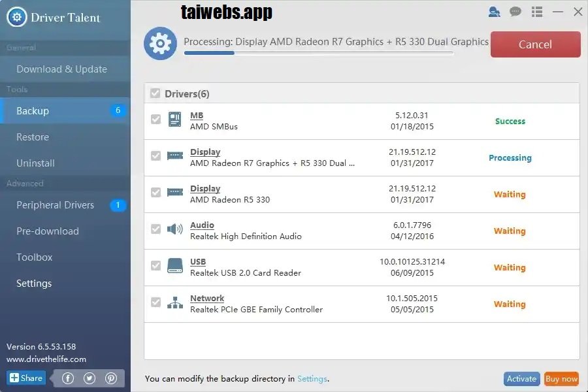Open the feedback chat bubble icon
The image size is (588, 392).
click(515, 12)
